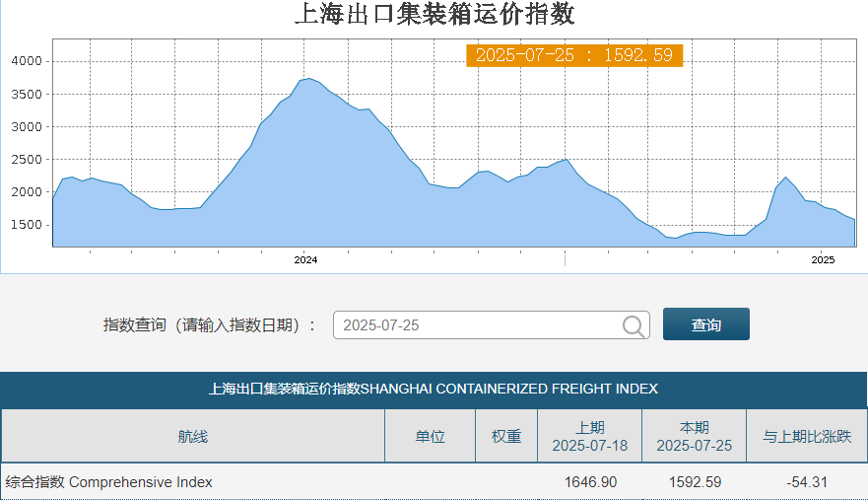Click the 4000 y-axis label
The image size is (868, 500).
click(27, 61)
